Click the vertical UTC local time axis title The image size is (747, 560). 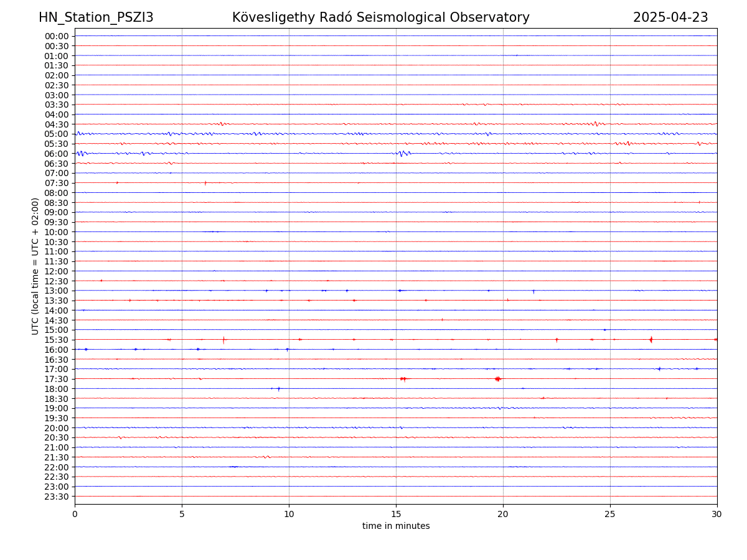35,266
